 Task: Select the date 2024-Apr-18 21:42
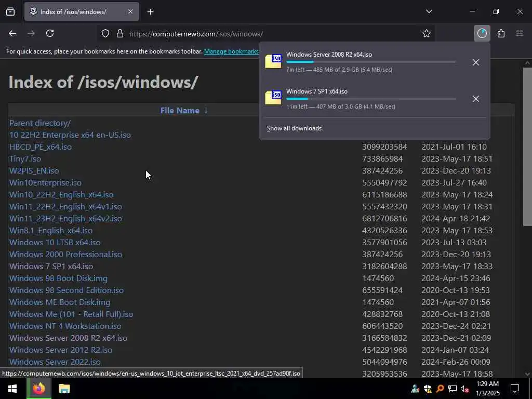pos(456,219)
